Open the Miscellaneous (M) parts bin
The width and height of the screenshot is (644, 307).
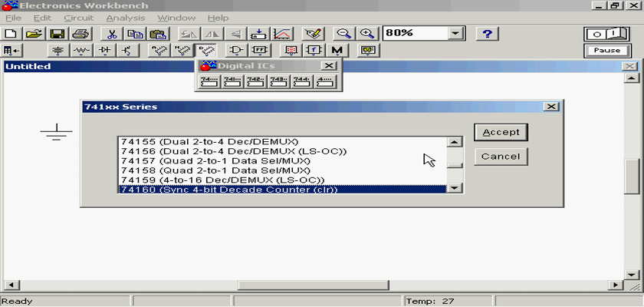point(337,51)
